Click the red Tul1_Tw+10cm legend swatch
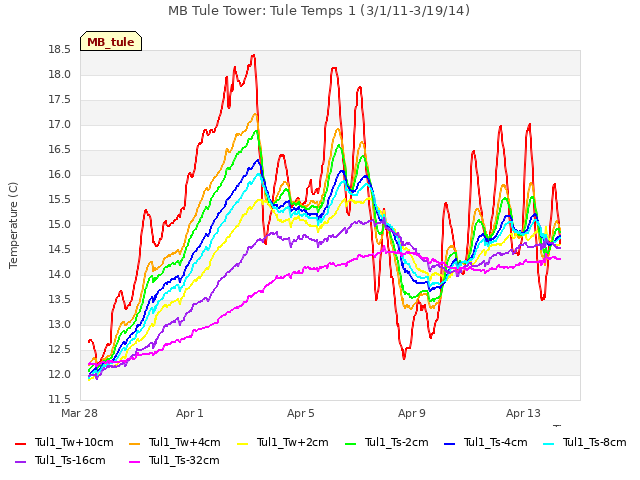640x480 pixels. [x=20, y=443]
